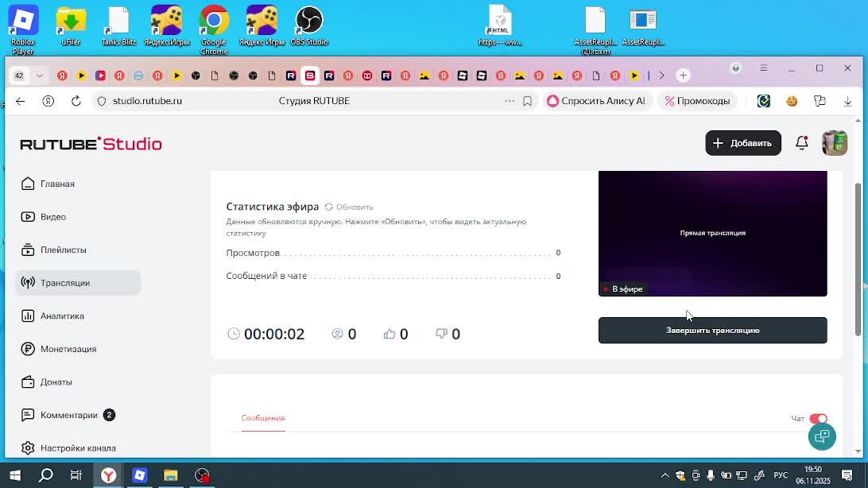The image size is (868, 488).
Task: Click the Прямая трансляция preview
Action: coord(712,234)
